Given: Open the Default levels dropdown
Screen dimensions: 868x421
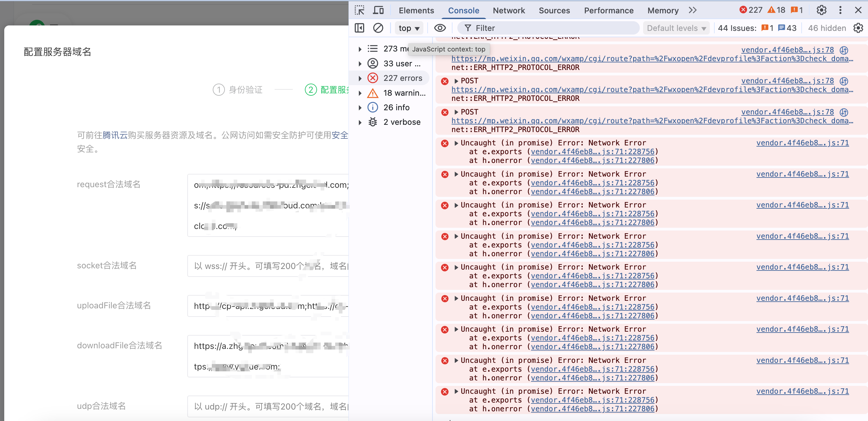Looking at the screenshot, I should pos(676,28).
